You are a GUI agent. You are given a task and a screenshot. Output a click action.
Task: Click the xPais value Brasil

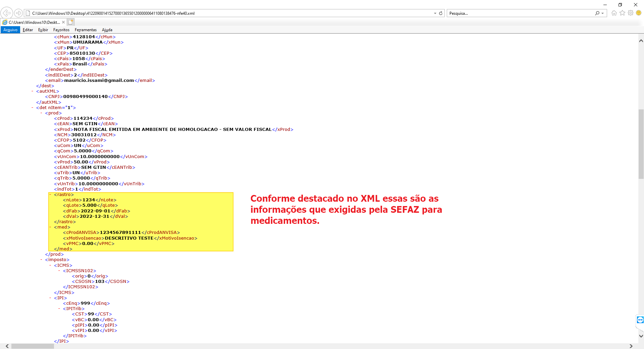pos(80,64)
